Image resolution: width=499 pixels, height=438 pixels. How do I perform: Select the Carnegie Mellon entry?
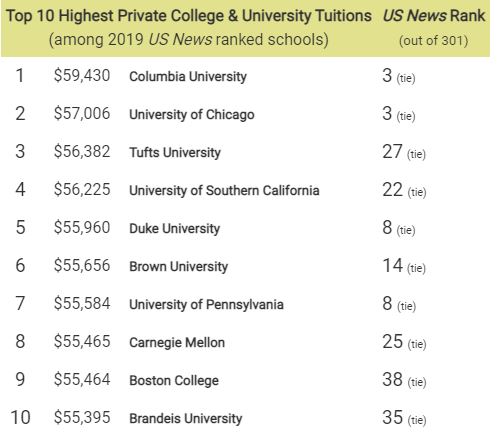[x=177, y=343]
